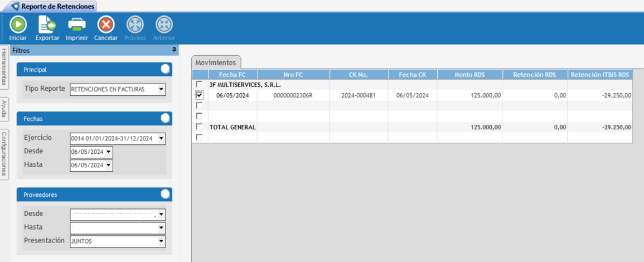Click the Iniciar play icon
This screenshot has height=262, width=644.
(x=18, y=25)
